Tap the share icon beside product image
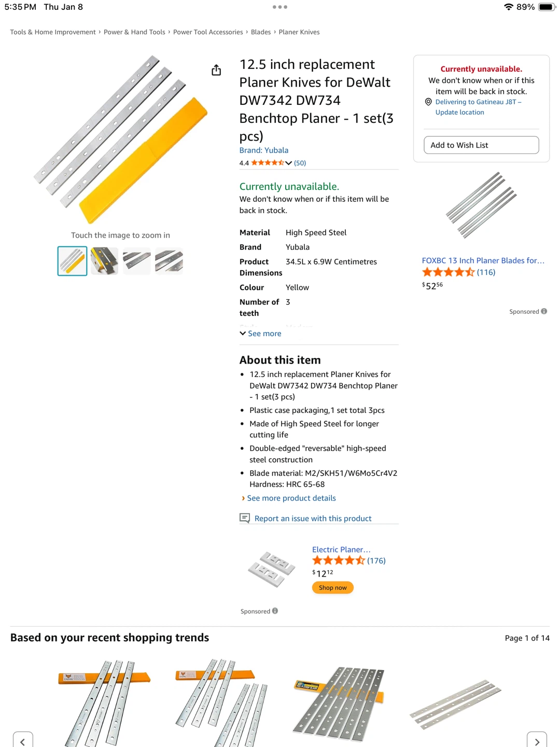This screenshot has height=747, width=560. (x=216, y=70)
